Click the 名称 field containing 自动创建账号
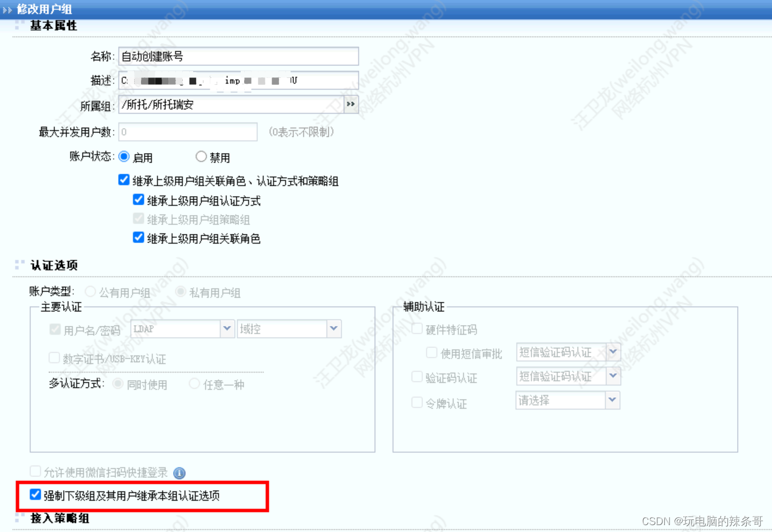Image resolution: width=772 pixels, height=532 pixels. [238, 56]
